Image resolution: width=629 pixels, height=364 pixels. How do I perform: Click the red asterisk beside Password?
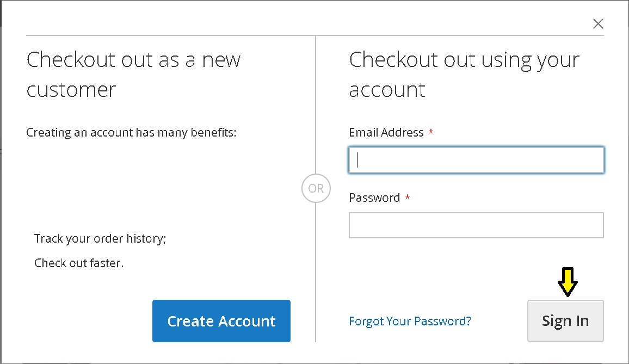point(407,198)
